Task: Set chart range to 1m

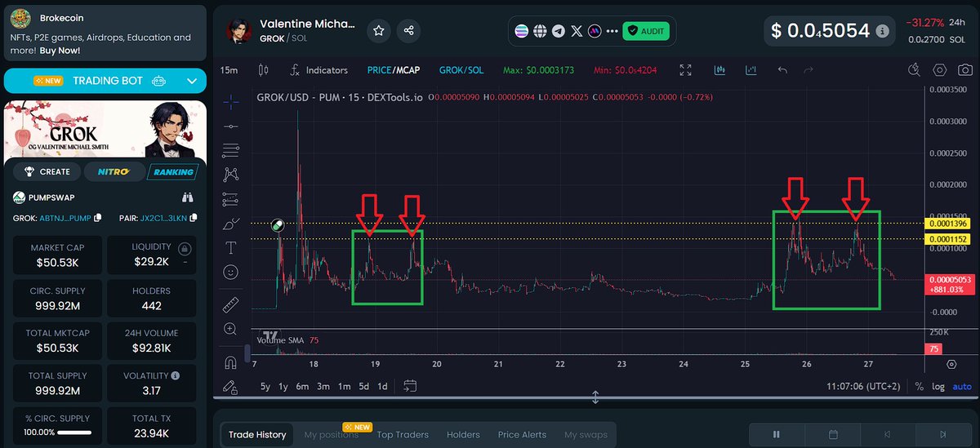Action: [344, 387]
